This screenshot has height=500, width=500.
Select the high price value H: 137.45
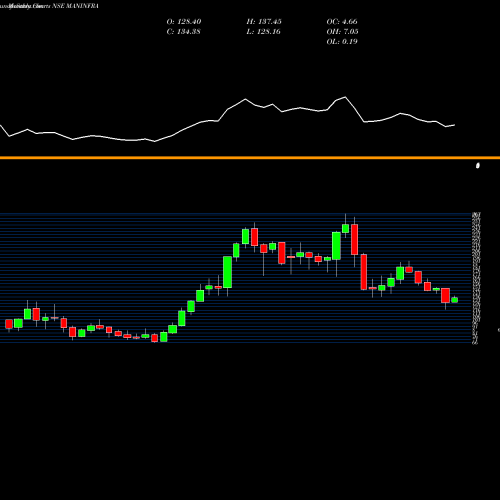pyautogui.click(x=264, y=22)
